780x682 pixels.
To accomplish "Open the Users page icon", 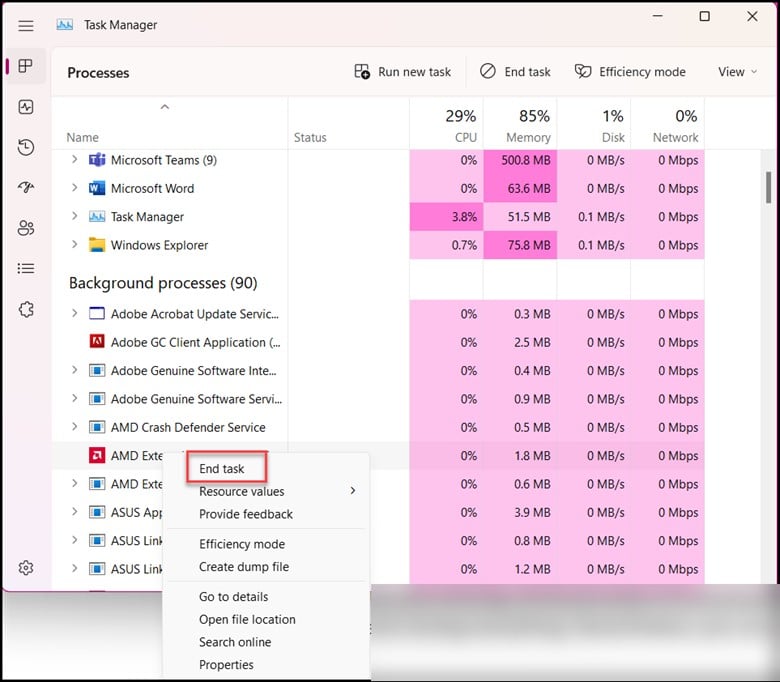I will click(x=26, y=228).
